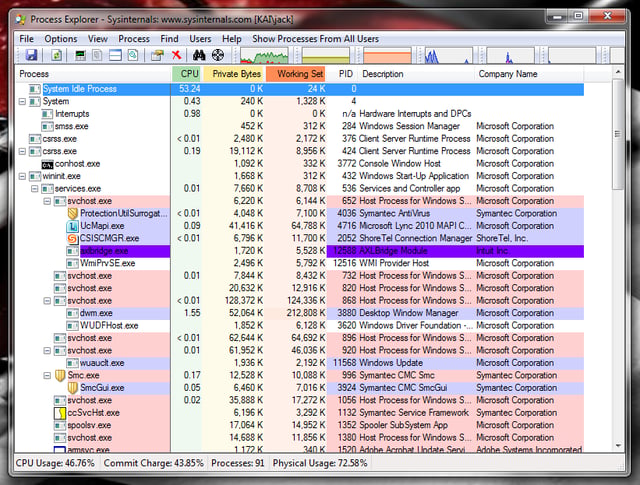
Task: Open the blue I/O activity graph
Action: pos(449,56)
